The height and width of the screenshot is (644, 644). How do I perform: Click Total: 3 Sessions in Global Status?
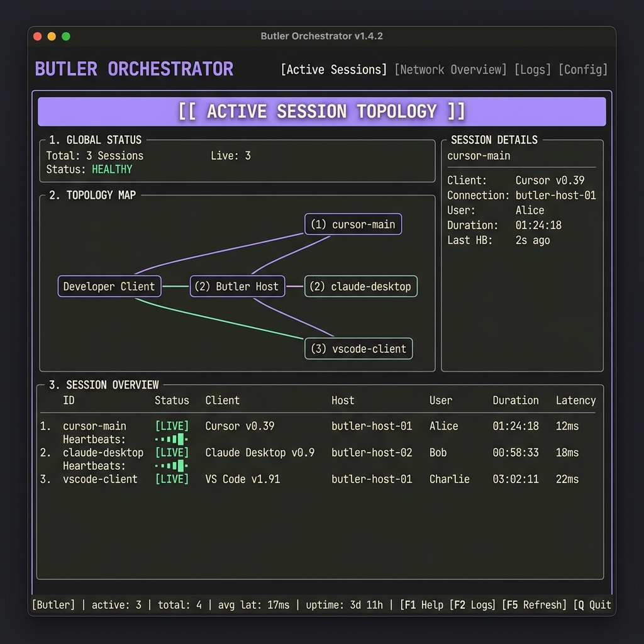tap(95, 156)
